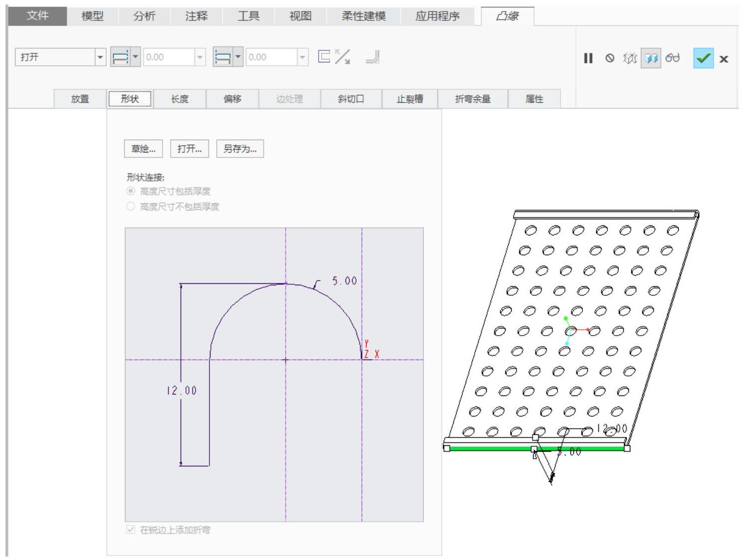The height and width of the screenshot is (560, 747).
Task: Click the no-preview circle-slash icon
Action: [x=610, y=58]
